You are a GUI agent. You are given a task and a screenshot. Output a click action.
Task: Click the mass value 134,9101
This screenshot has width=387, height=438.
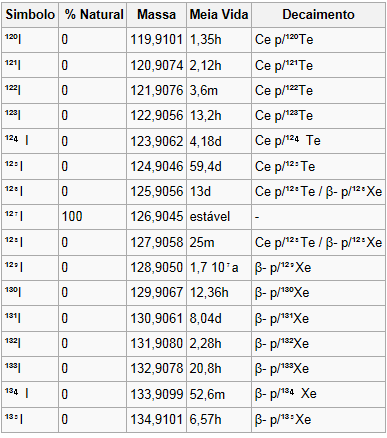click(157, 419)
